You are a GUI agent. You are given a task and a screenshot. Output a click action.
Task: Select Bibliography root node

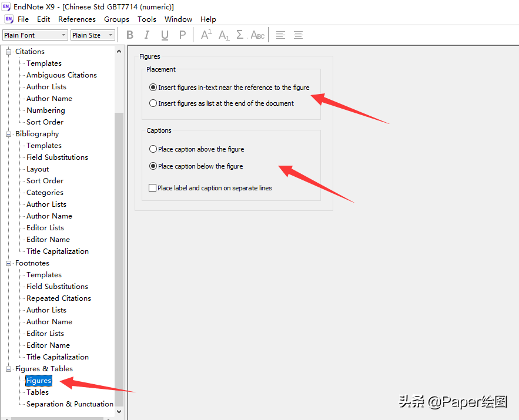point(37,134)
